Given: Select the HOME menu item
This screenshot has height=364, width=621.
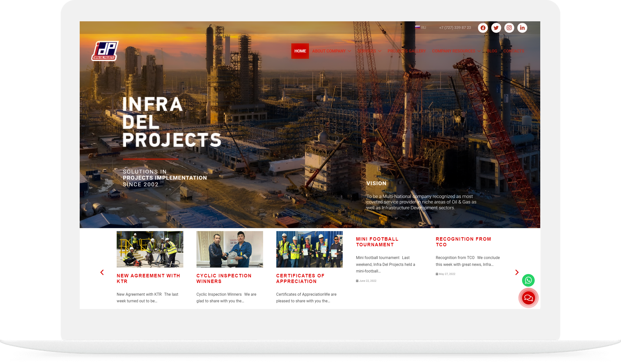Looking at the screenshot, I should coord(300,51).
